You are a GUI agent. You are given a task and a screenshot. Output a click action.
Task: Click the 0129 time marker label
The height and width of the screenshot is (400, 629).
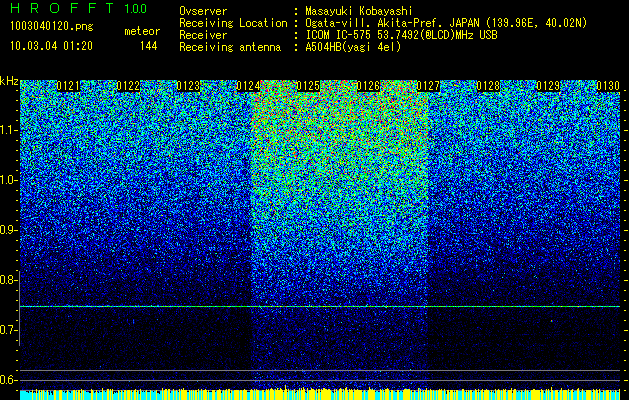pyautogui.click(x=548, y=86)
